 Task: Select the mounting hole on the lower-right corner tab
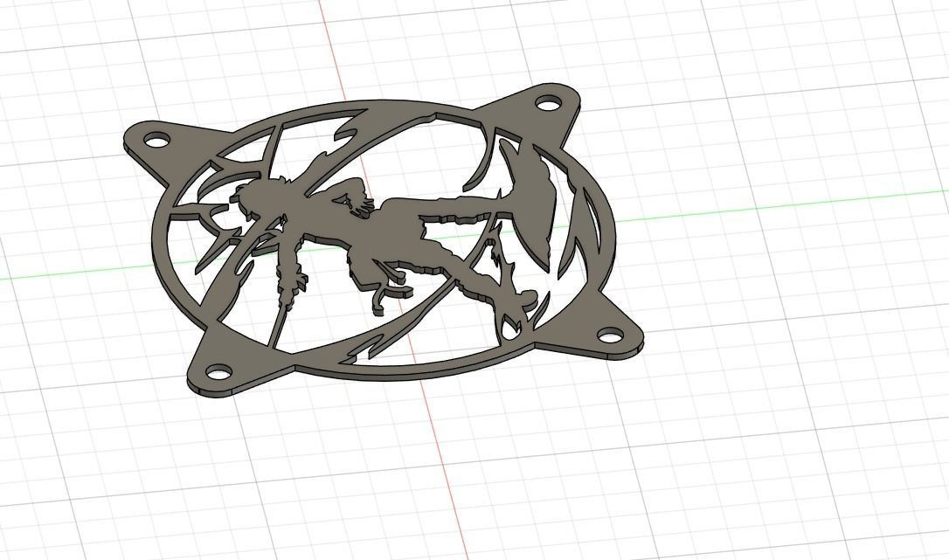point(611,335)
